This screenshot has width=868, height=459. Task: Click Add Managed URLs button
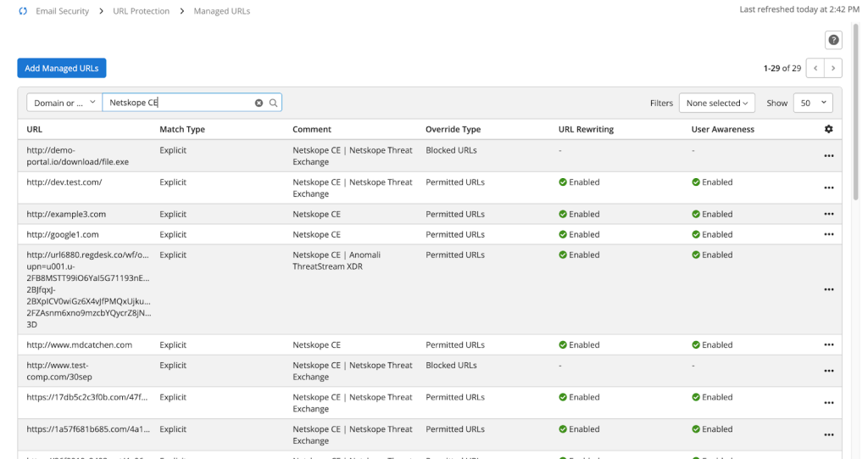tap(61, 68)
